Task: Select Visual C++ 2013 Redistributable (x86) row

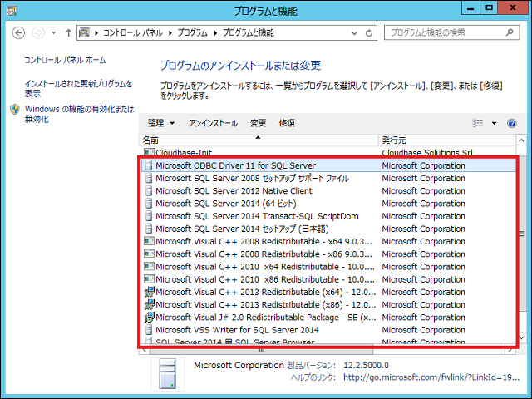Action: pyautogui.click(x=328, y=305)
